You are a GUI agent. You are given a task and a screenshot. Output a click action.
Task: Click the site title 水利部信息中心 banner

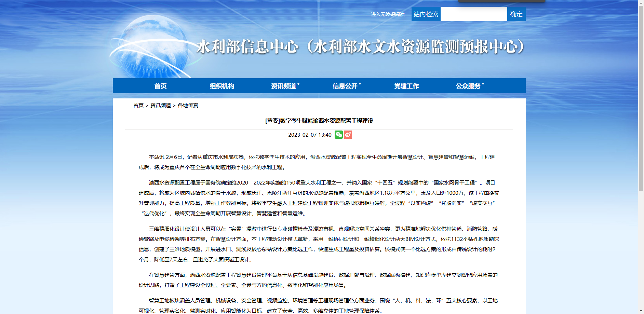tap(361, 47)
